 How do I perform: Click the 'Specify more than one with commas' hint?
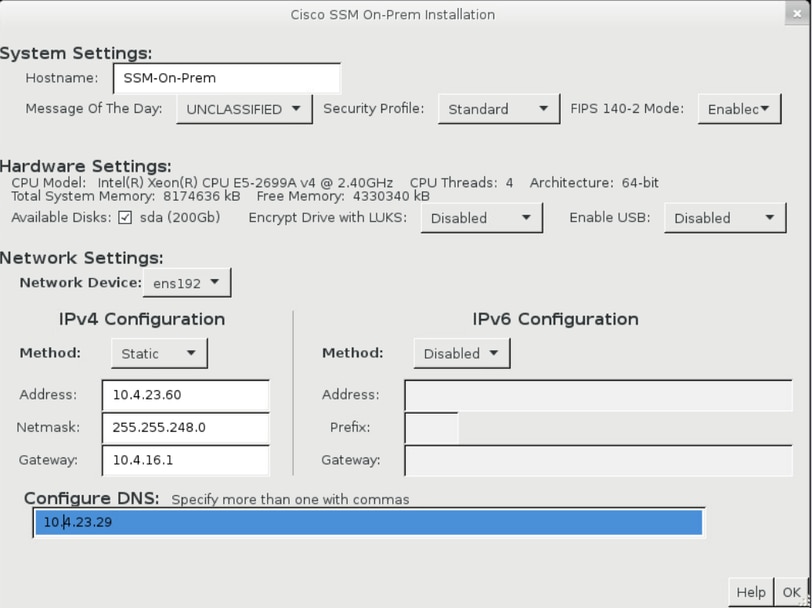pos(290,500)
